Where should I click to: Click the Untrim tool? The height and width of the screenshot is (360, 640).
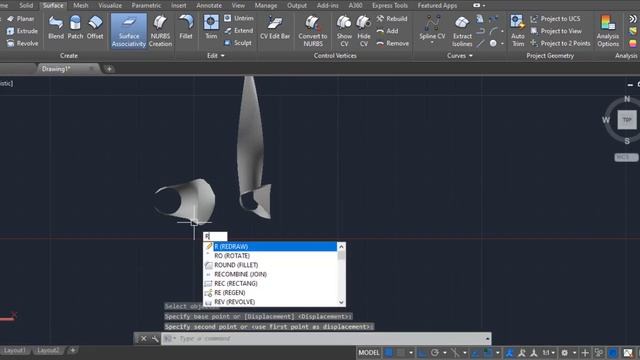point(239,18)
